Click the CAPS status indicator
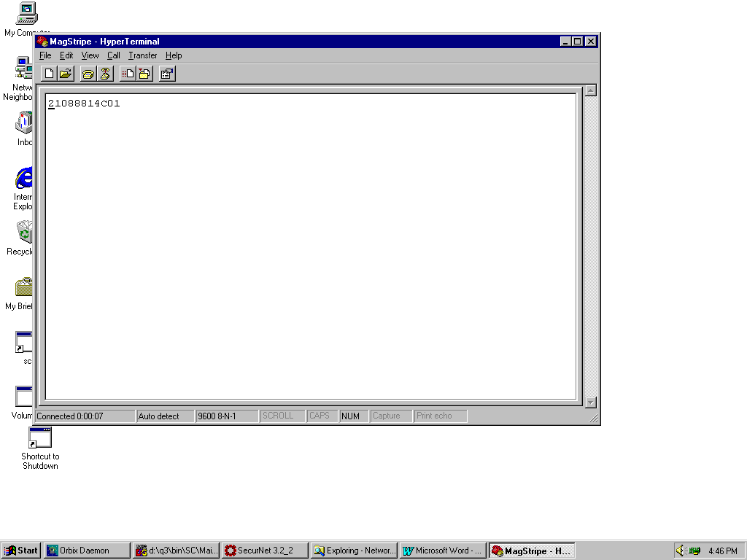Image resolution: width=747 pixels, height=560 pixels. point(322,416)
